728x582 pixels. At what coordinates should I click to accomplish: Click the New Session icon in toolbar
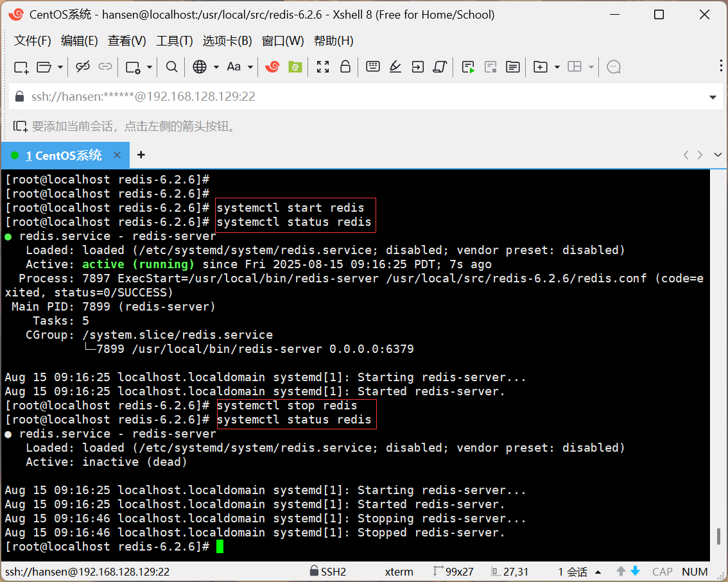(x=21, y=67)
